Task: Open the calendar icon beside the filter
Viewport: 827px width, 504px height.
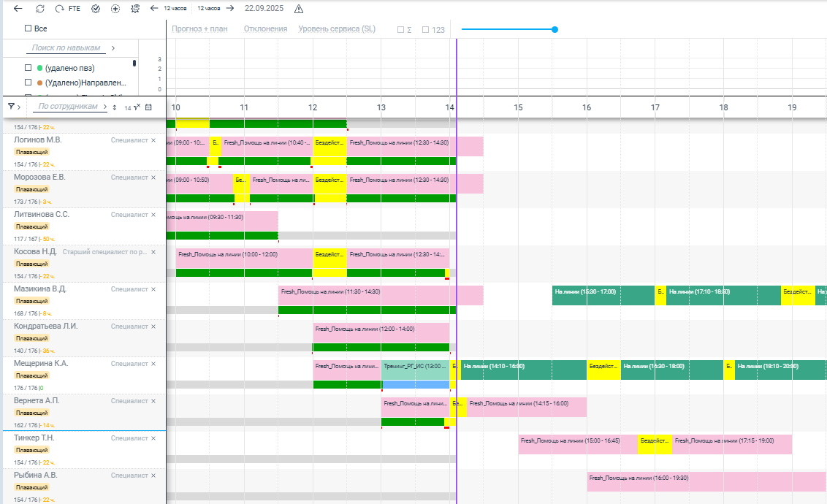Action: tap(148, 107)
